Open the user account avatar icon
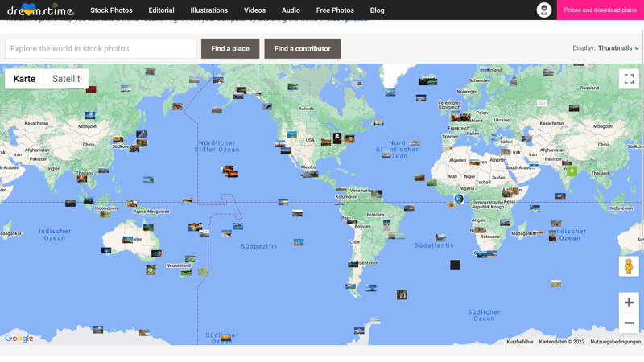The image size is (644, 362). pos(544,10)
